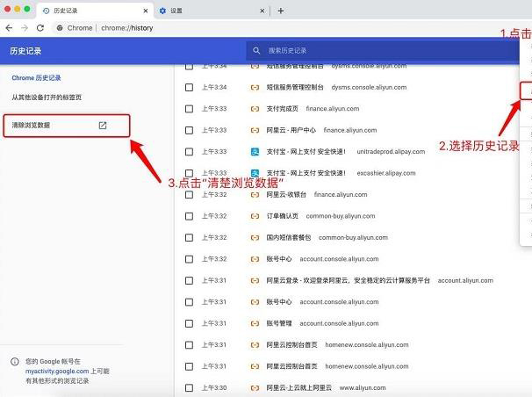The height and width of the screenshot is (397, 532).
Task: Switch to the 设置 tab
Action: 202,11
